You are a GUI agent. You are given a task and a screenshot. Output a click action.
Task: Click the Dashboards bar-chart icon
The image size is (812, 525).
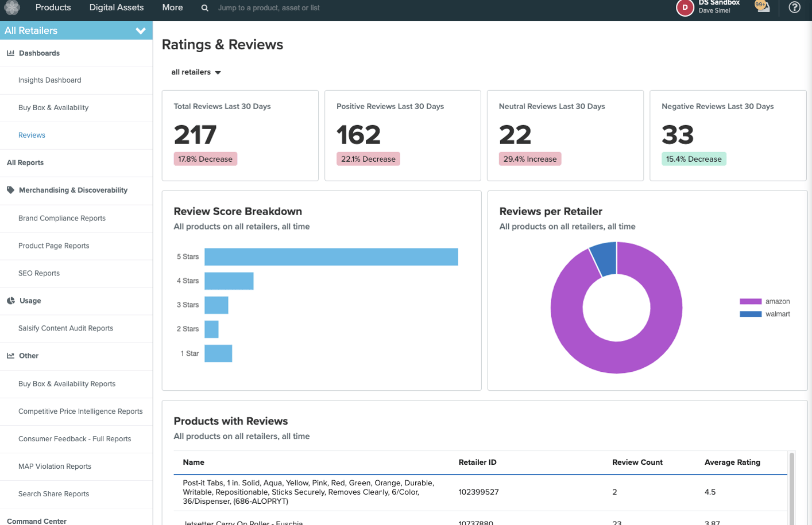click(x=10, y=53)
